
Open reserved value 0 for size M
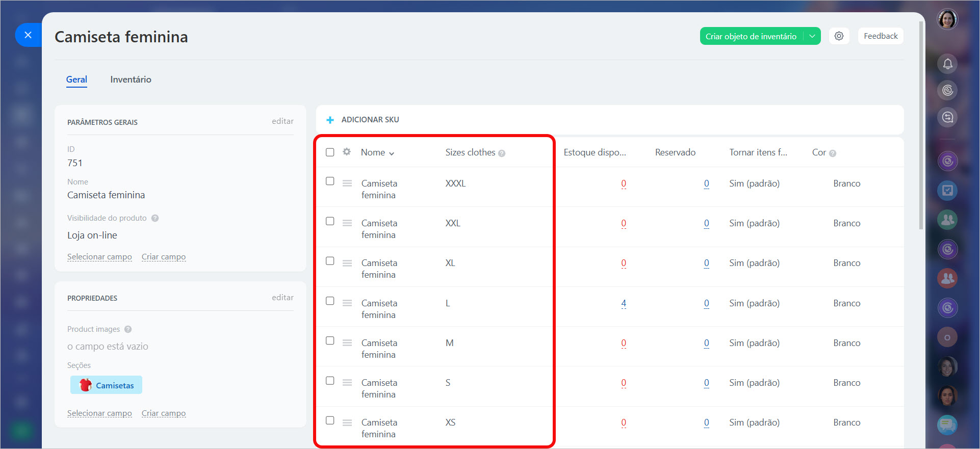point(706,343)
